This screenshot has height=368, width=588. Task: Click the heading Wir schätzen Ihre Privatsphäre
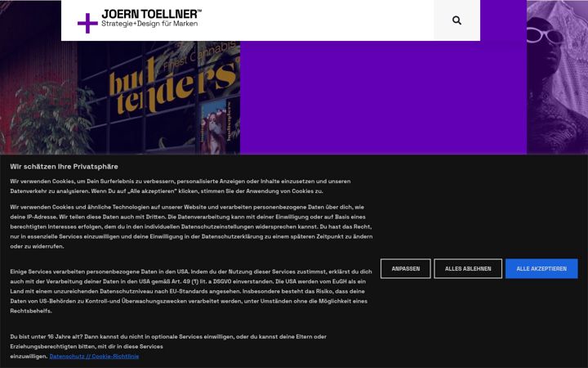click(65, 166)
